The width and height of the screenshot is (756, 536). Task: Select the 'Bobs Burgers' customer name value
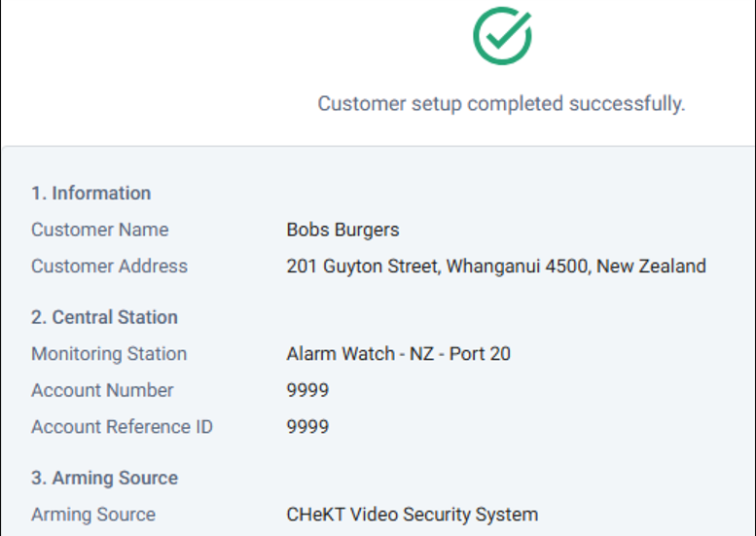coord(342,230)
